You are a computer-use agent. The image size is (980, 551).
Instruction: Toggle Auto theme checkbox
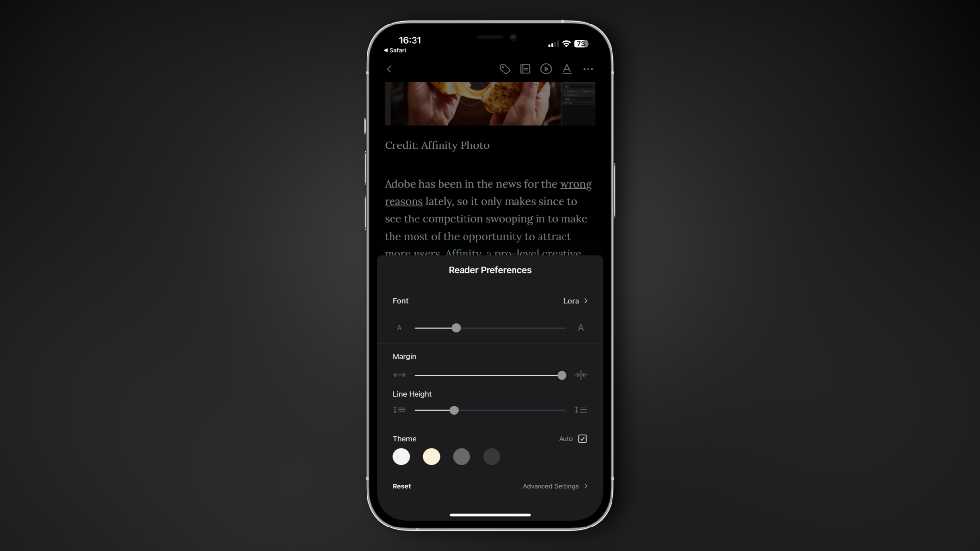click(x=582, y=439)
